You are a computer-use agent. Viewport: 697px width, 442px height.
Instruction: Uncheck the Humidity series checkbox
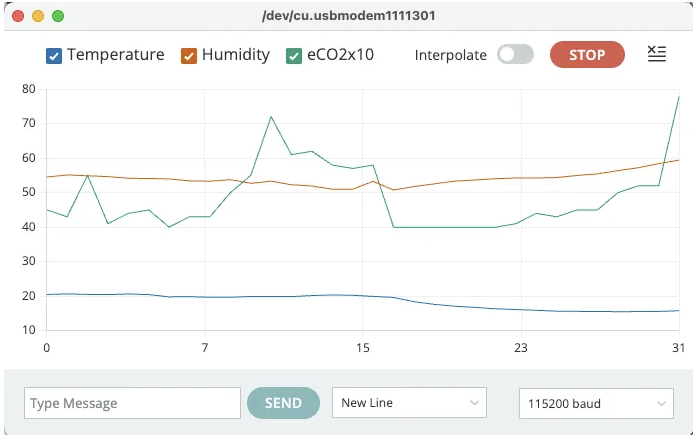click(x=189, y=56)
